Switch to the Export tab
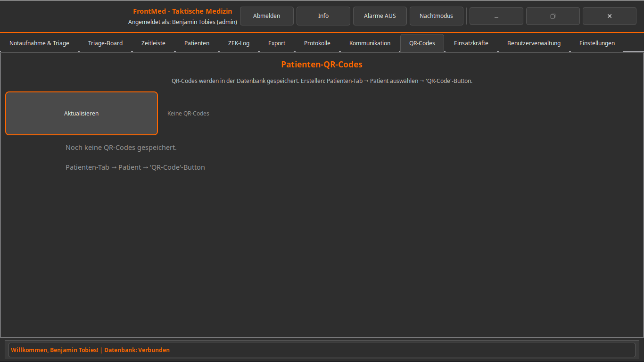 pyautogui.click(x=277, y=43)
